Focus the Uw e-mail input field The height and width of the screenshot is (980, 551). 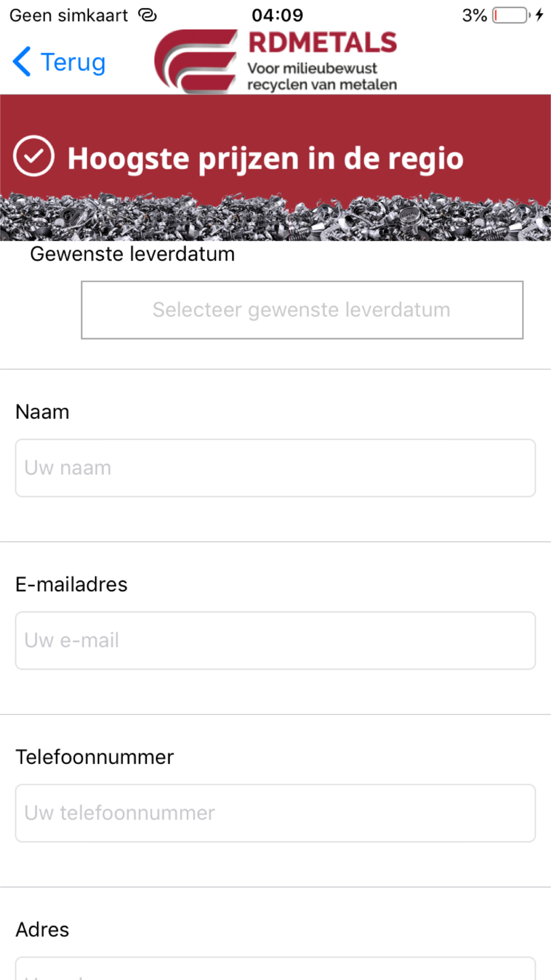[275, 640]
